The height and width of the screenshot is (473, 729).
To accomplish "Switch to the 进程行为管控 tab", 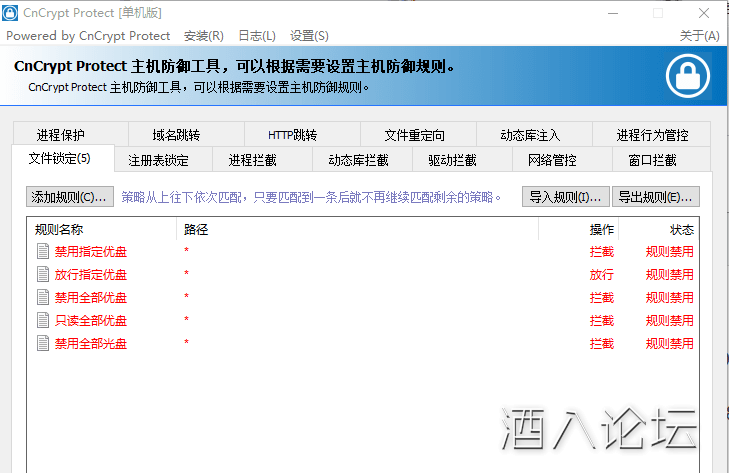I will (651, 134).
